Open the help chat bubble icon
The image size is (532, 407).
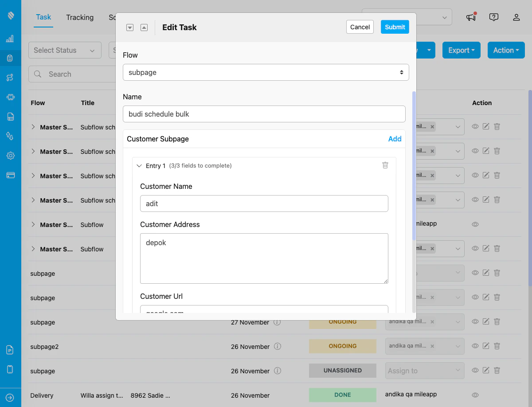494,17
